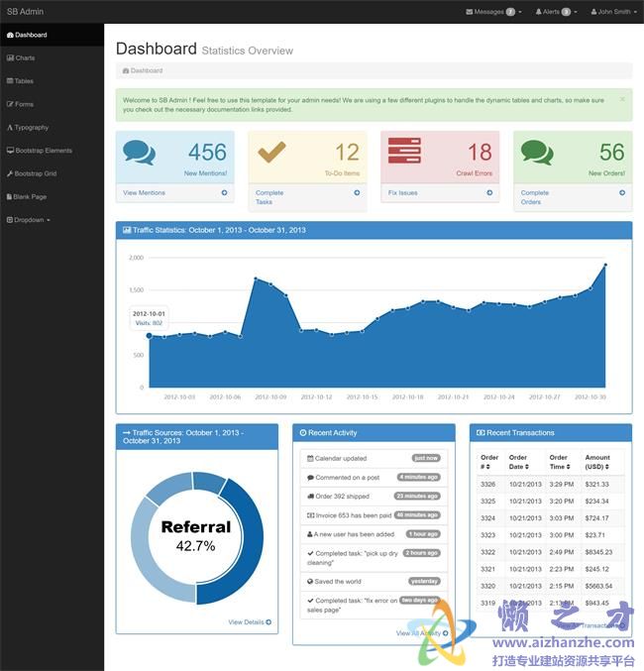Go to Bootstrap Elements in sidebar

(x=42, y=151)
